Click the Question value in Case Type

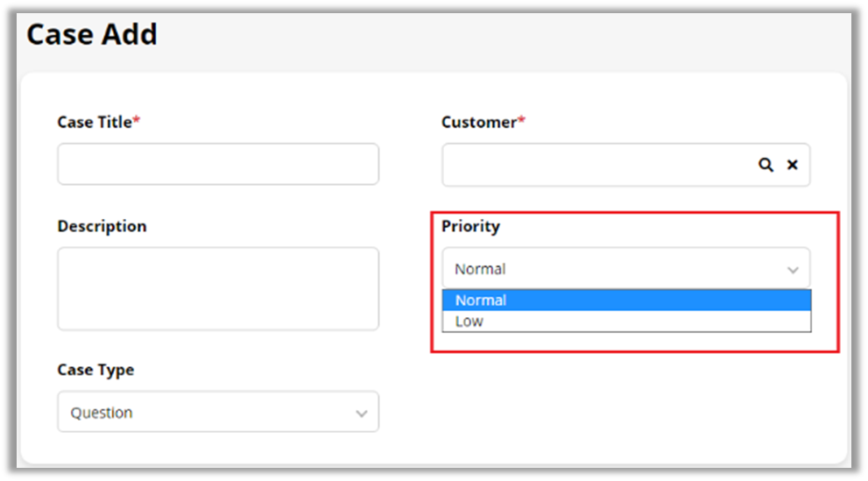[x=102, y=413]
